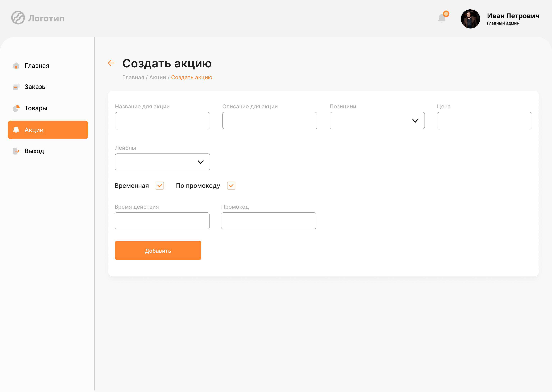
Task: Open the Акции menu item in sidebar
Action: (x=48, y=130)
